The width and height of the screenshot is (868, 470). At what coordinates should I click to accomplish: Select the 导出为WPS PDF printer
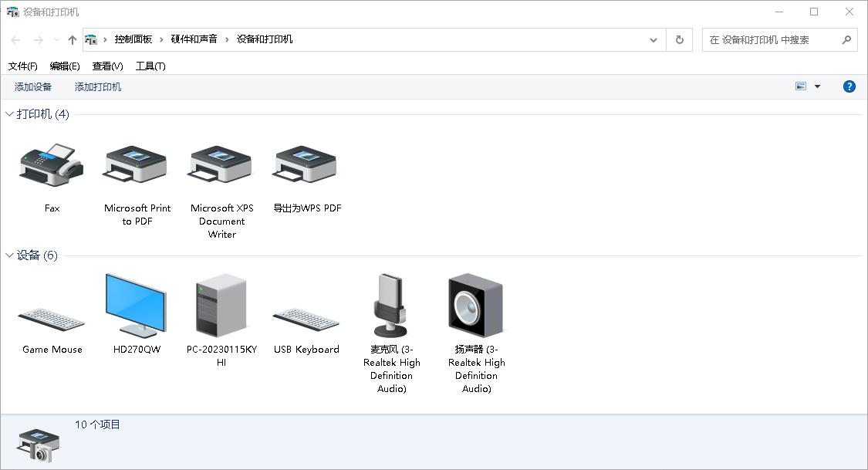click(306, 165)
